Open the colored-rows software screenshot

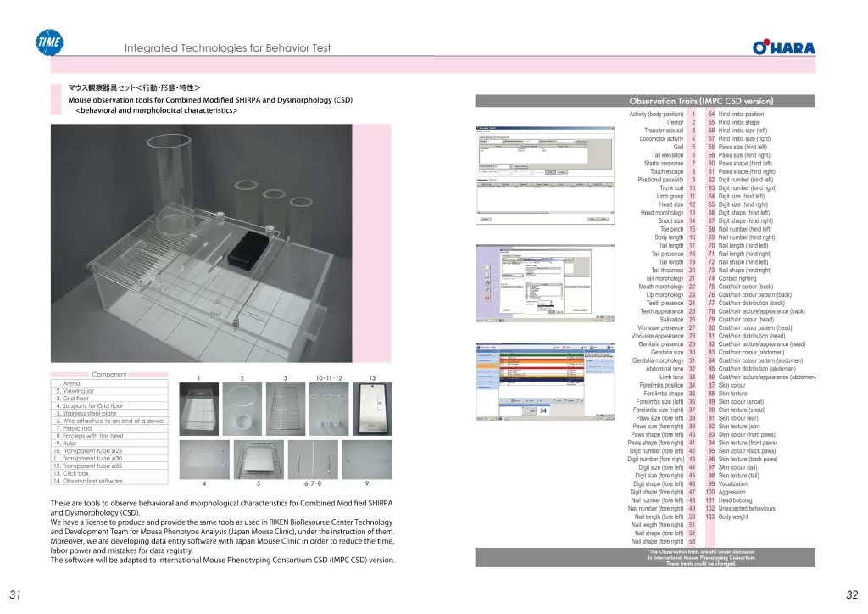(545, 382)
